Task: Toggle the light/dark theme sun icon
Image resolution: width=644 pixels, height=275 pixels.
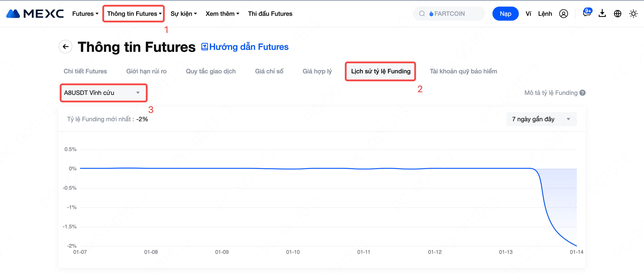Action: pos(633,14)
